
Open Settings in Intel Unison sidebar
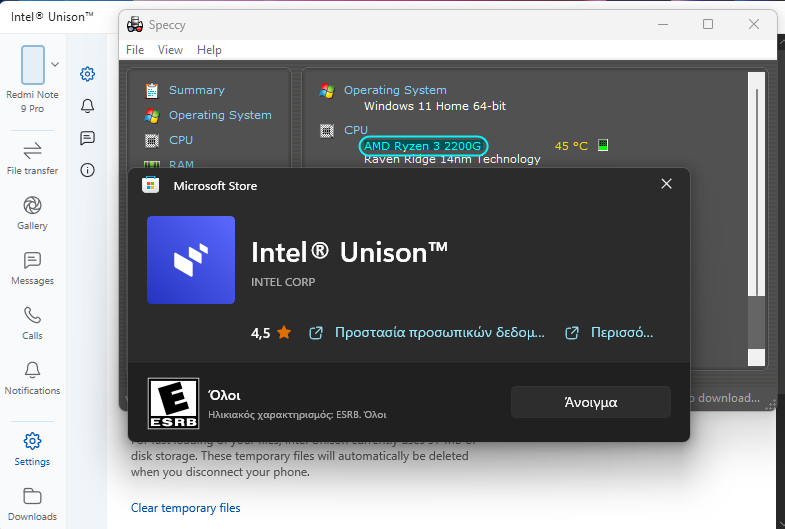click(33, 449)
